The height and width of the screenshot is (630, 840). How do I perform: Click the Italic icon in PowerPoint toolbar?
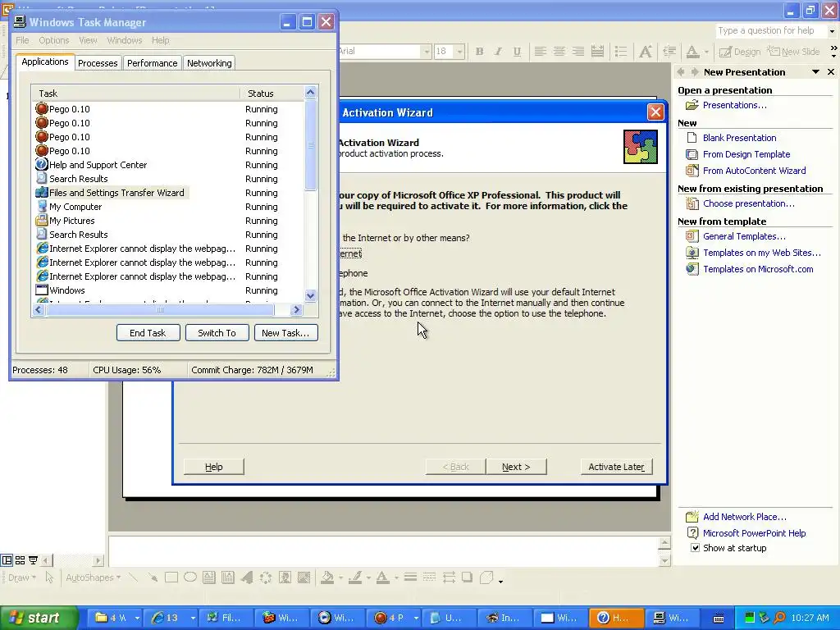[498, 52]
